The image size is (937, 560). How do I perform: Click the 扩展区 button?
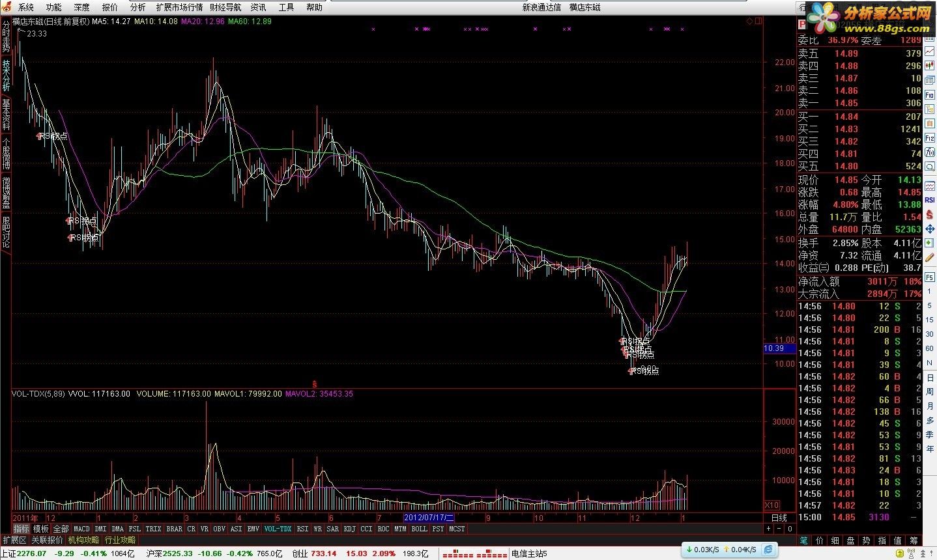(14, 540)
